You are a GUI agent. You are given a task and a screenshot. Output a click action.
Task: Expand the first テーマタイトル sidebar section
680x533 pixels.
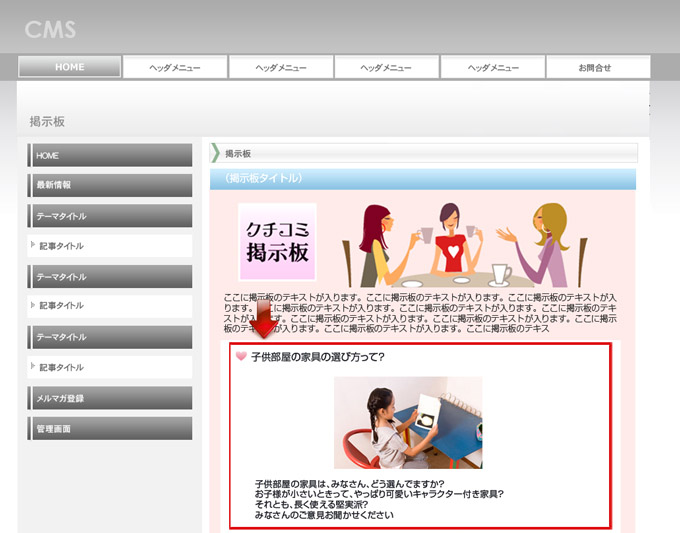pyautogui.click(x=110, y=216)
